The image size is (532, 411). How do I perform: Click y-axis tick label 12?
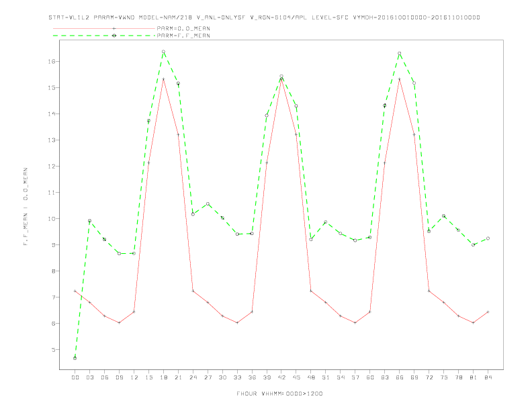52,166
